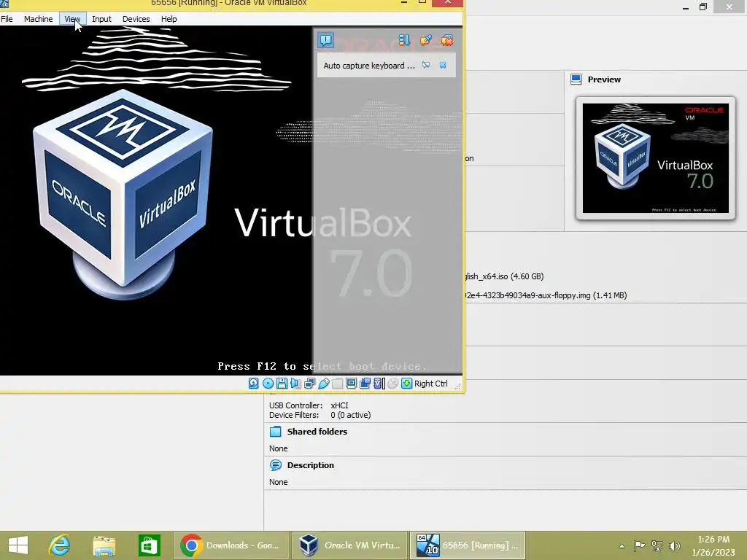This screenshot has height=560, width=747.
Task: Click the Shared folders icon in Manager
Action: [x=275, y=432]
